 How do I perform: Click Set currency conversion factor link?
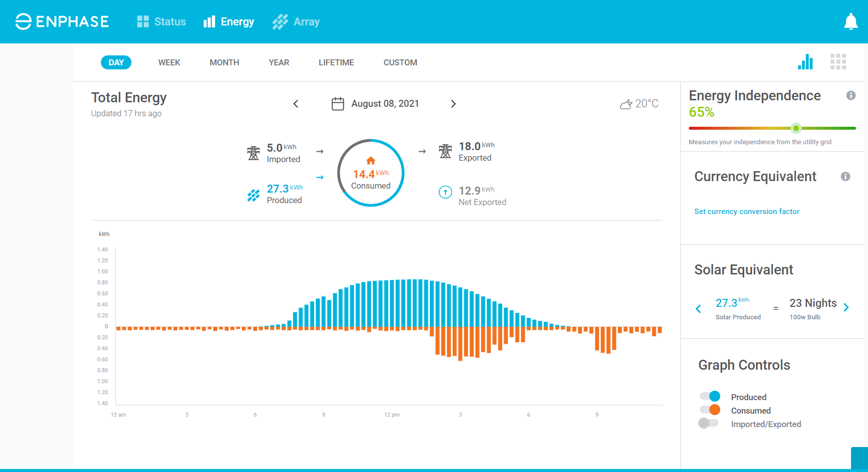pyautogui.click(x=747, y=212)
